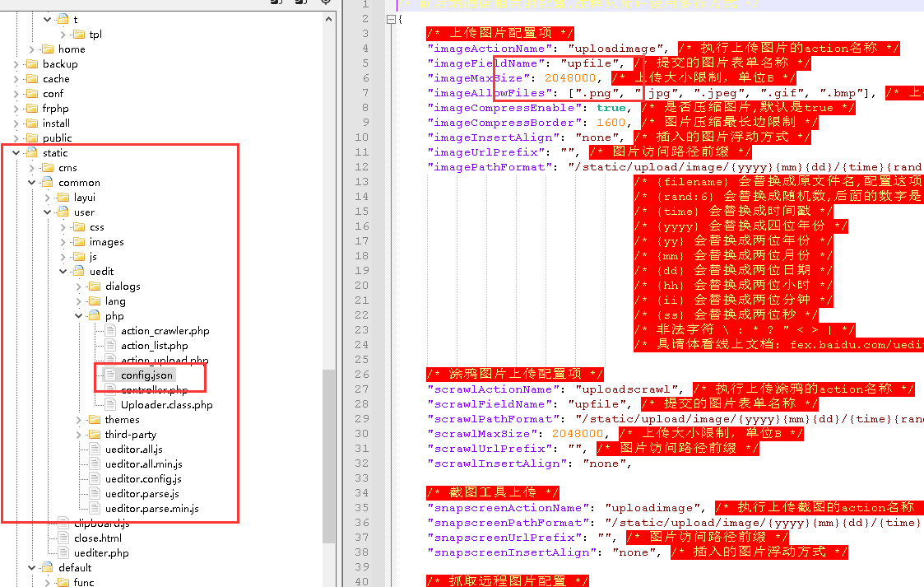Click the backup folder icon
The image size is (924, 587).
tap(32, 63)
